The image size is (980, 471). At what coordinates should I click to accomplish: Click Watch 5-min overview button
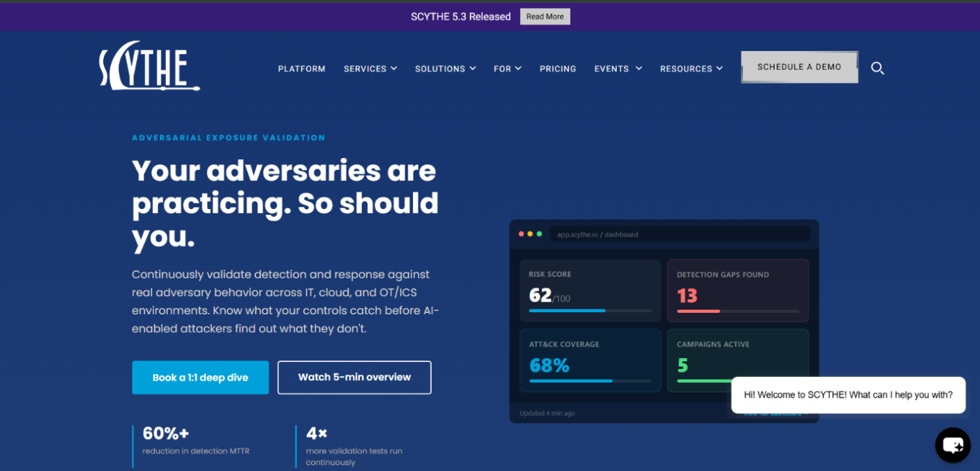coord(355,378)
